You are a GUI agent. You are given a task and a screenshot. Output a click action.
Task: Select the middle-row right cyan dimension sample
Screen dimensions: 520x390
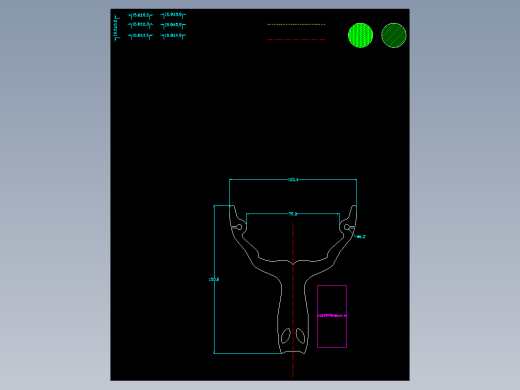tap(173, 25)
